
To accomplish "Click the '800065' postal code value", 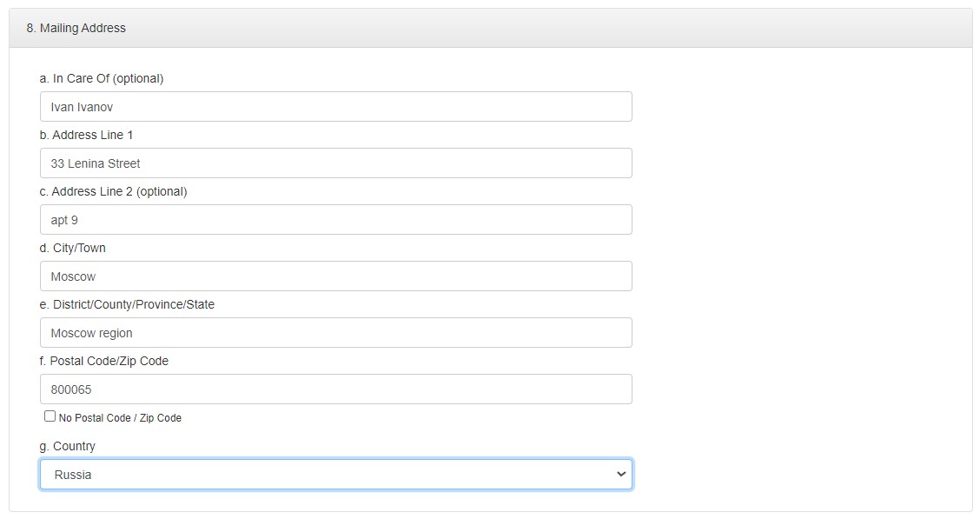I will point(71,389).
